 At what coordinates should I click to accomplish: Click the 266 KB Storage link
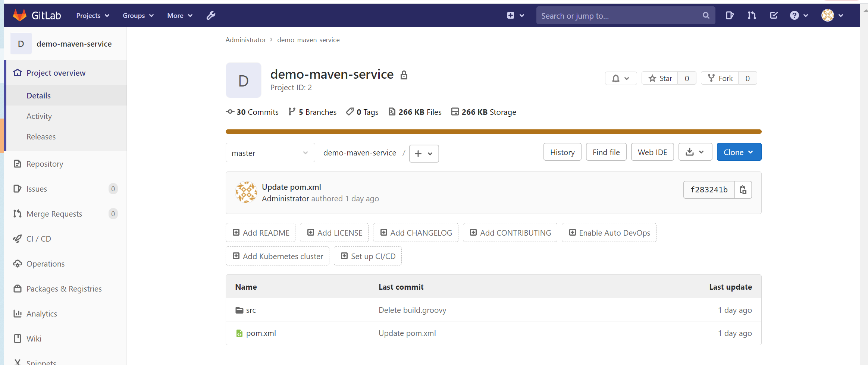pyautogui.click(x=484, y=112)
